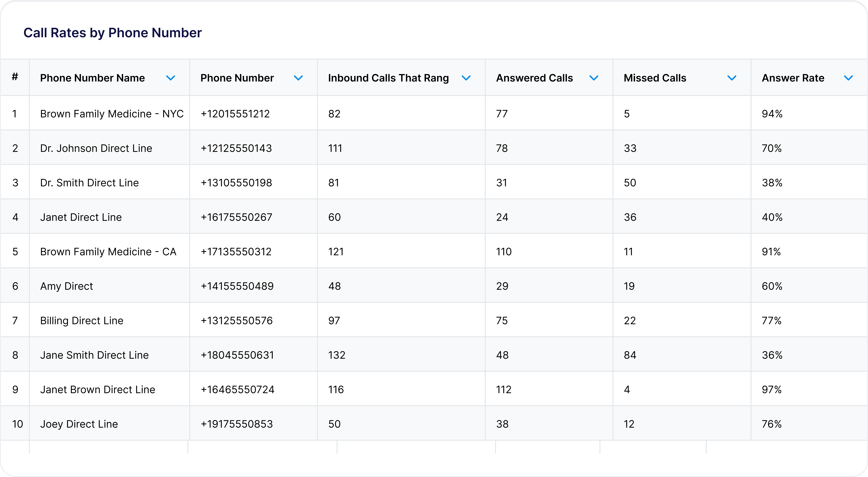The image size is (868, 477).
Task: Click the Answer Rate header label
Action: pos(793,78)
